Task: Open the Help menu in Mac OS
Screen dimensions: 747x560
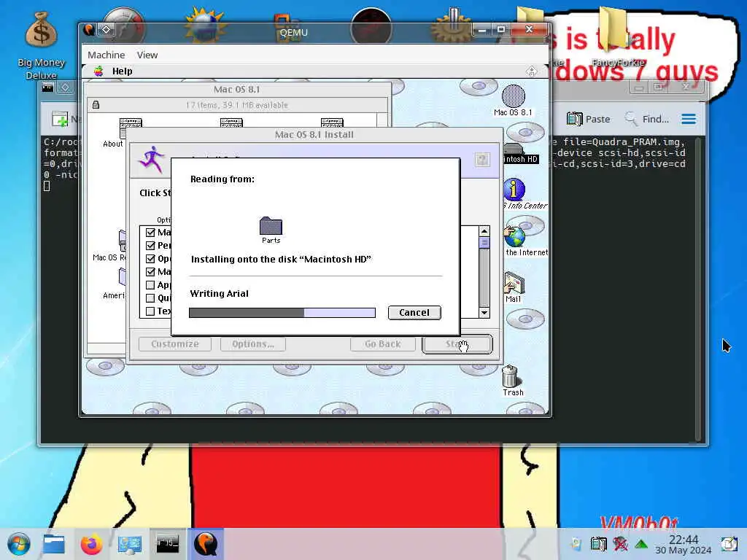Action: (x=123, y=71)
